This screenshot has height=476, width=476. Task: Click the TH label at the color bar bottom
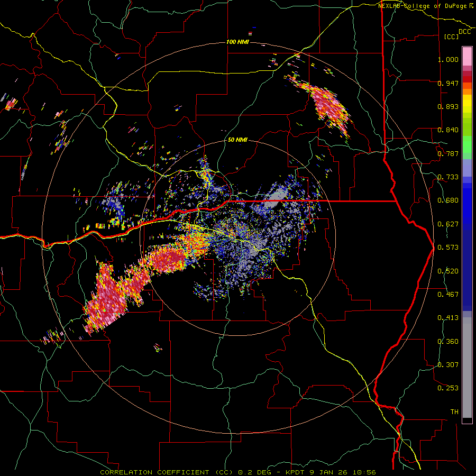(454, 412)
